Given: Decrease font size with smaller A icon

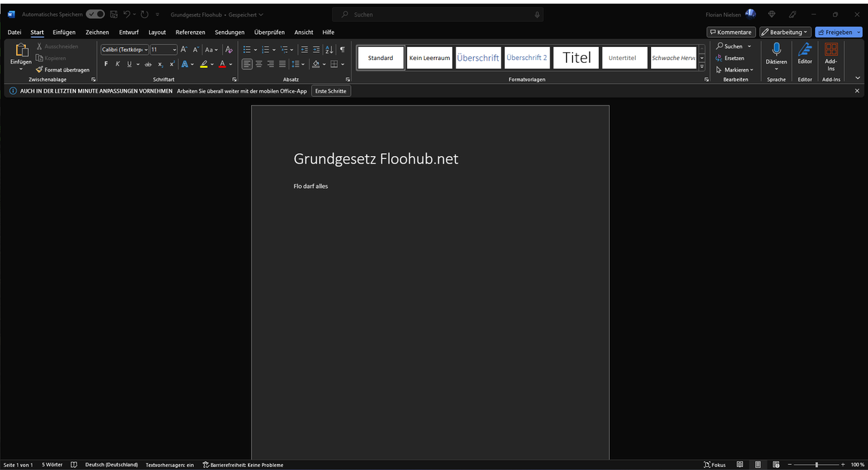Looking at the screenshot, I should tap(195, 49).
